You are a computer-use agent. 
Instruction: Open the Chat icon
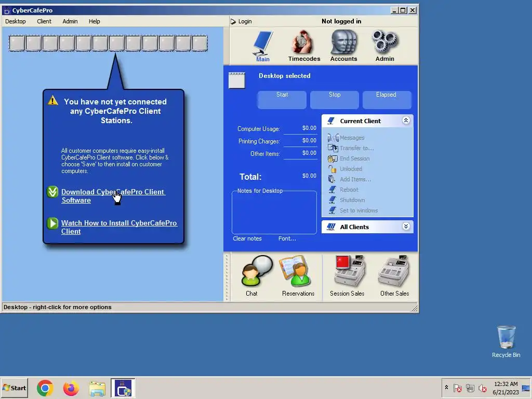click(x=256, y=271)
